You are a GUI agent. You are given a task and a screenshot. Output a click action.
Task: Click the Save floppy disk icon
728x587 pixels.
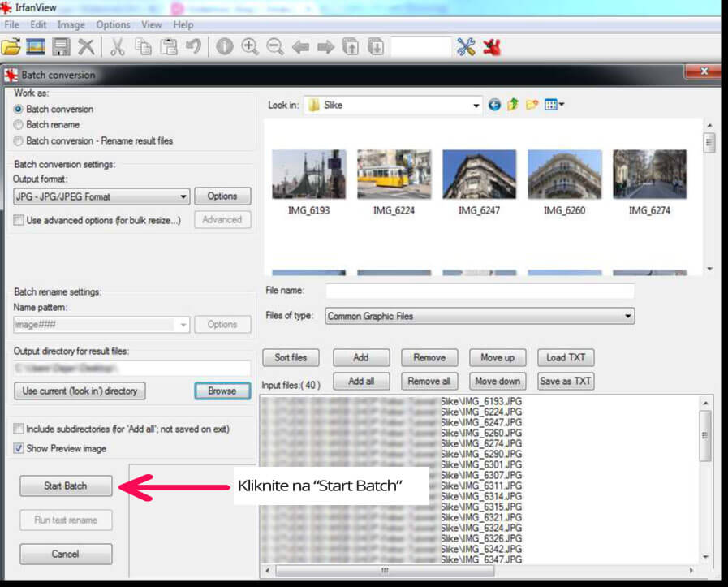tap(62, 47)
